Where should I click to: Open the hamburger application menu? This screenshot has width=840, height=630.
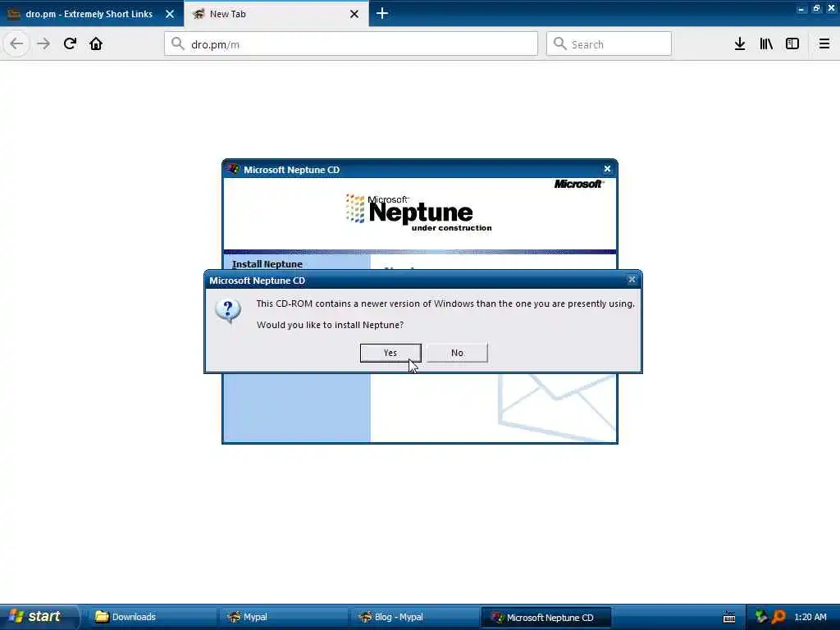[x=824, y=44]
